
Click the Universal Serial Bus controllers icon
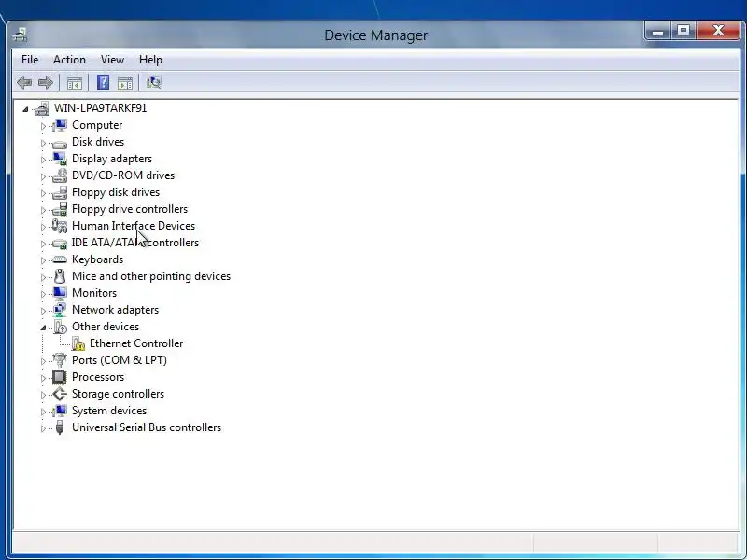click(x=60, y=427)
